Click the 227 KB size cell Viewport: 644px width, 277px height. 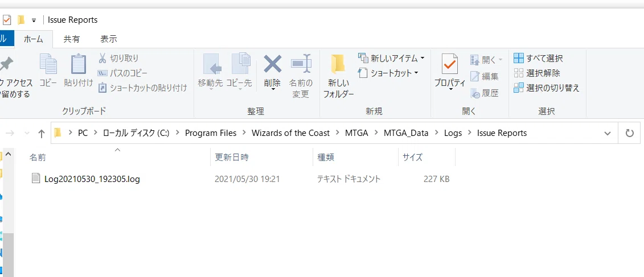tap(437, 179)
